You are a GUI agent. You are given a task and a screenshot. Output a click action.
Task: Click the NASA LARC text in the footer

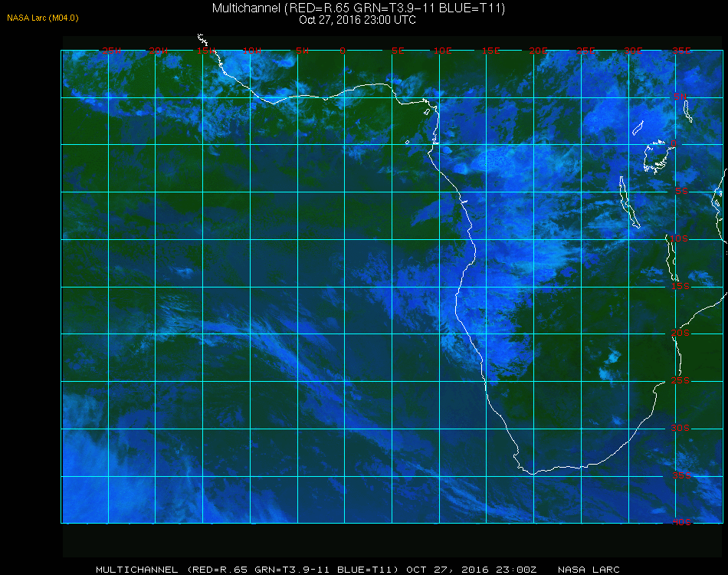(589, 570)
